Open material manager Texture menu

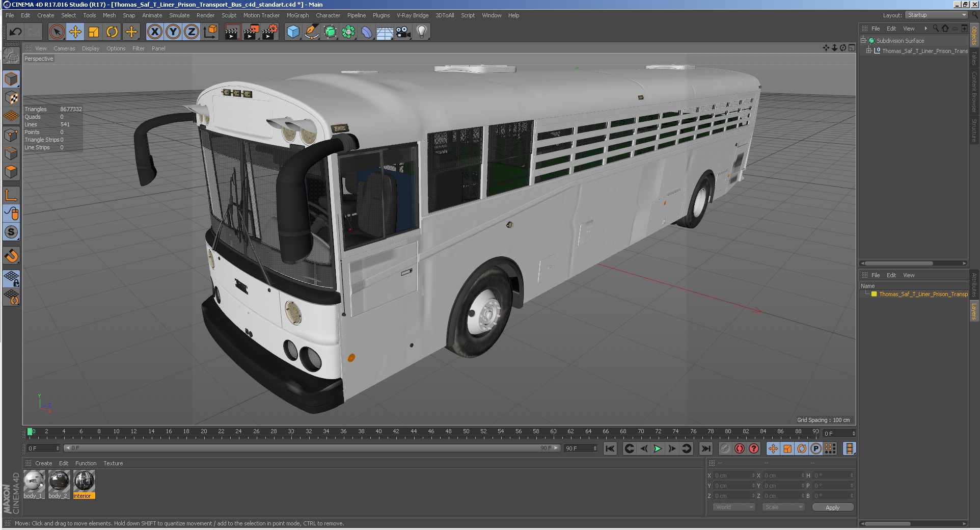(x=113, y=463)
